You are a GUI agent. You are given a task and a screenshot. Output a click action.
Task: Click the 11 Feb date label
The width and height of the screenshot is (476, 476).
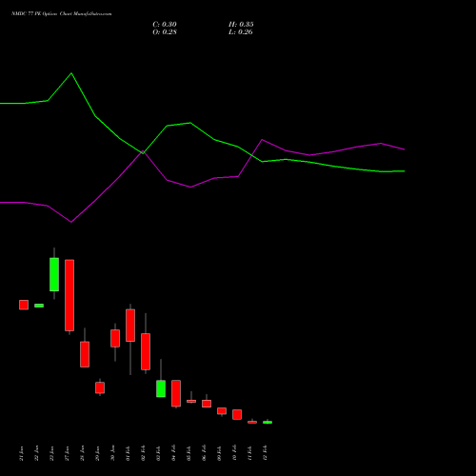[x=250, y=453]
